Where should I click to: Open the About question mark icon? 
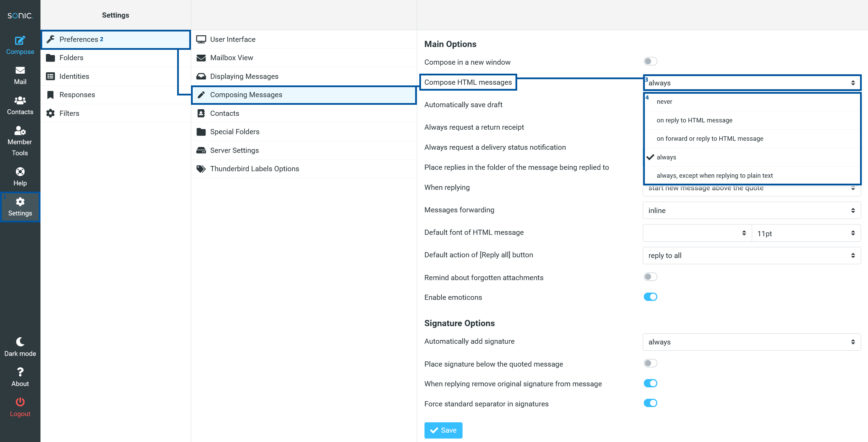[x=20, y=372]
